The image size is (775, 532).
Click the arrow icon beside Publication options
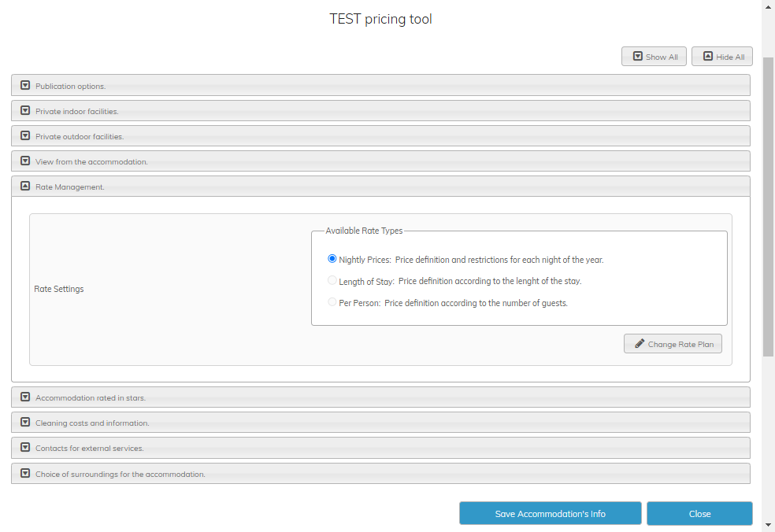25,86
